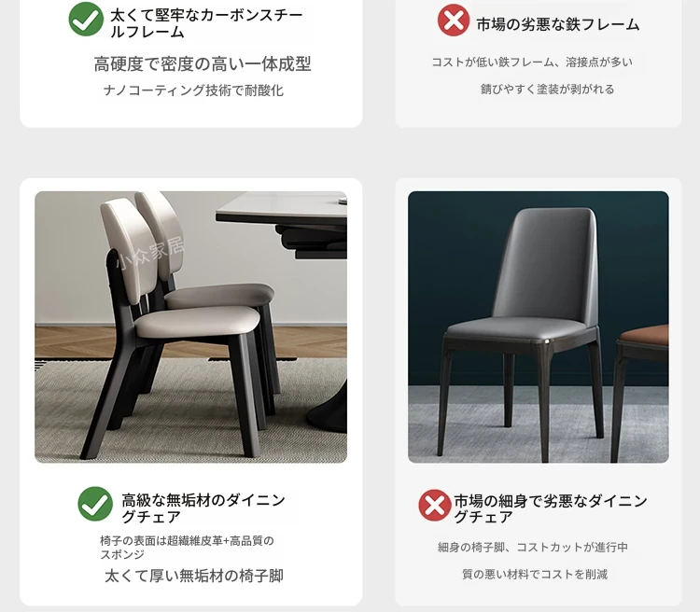Viewport: 700px width, 612px height.
Task: Click the green checkmark beside カーボンスチールフレーム
Action: tap(86, 20)
